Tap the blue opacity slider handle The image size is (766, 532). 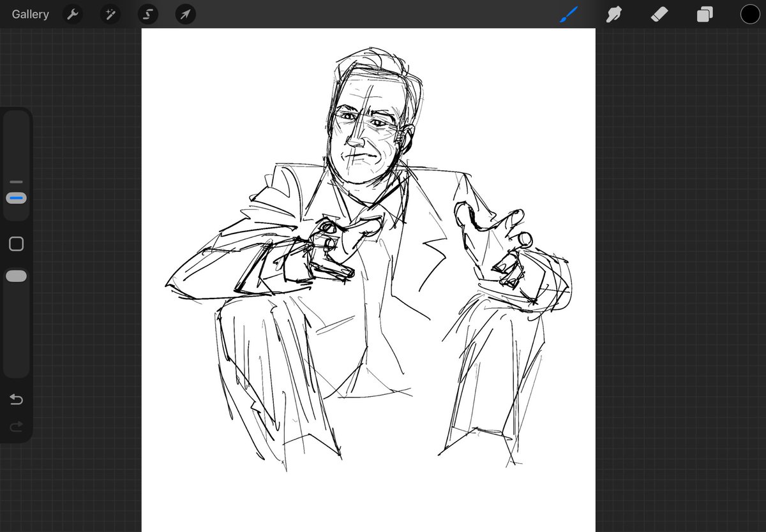(15, 198)
